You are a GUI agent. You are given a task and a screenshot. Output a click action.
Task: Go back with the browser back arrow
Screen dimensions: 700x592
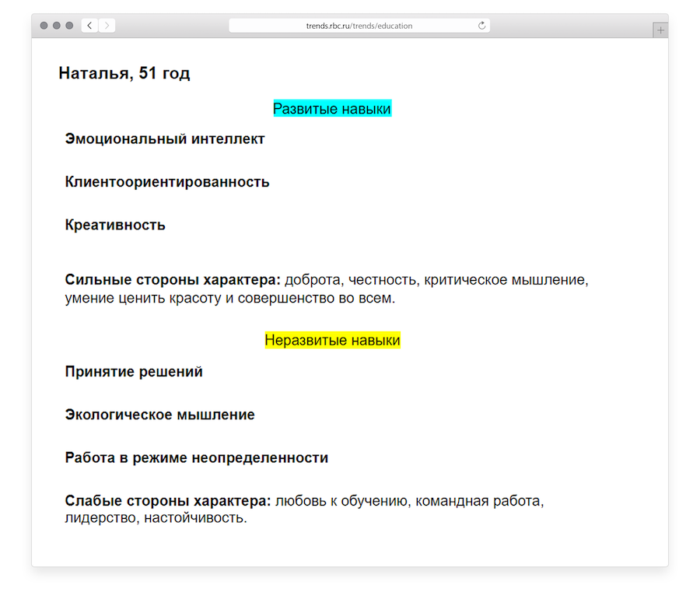click(x=89, y=26)
